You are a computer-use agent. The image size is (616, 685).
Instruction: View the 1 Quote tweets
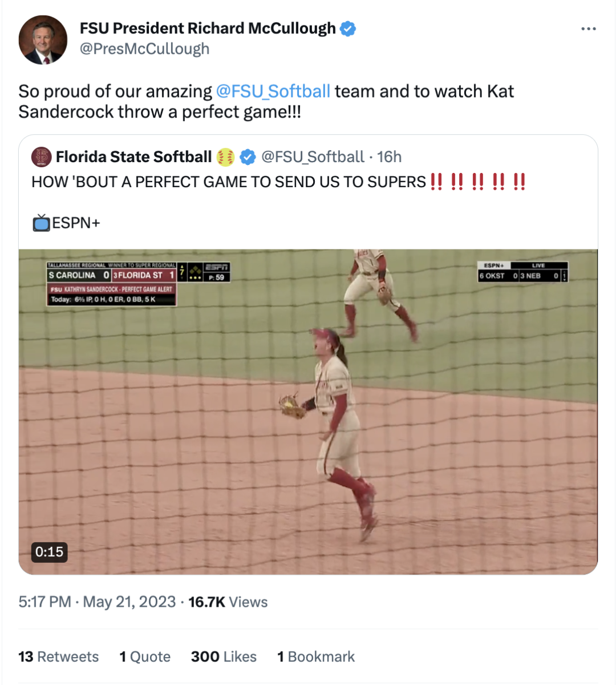pyautogui.click(x=145, y=657)
